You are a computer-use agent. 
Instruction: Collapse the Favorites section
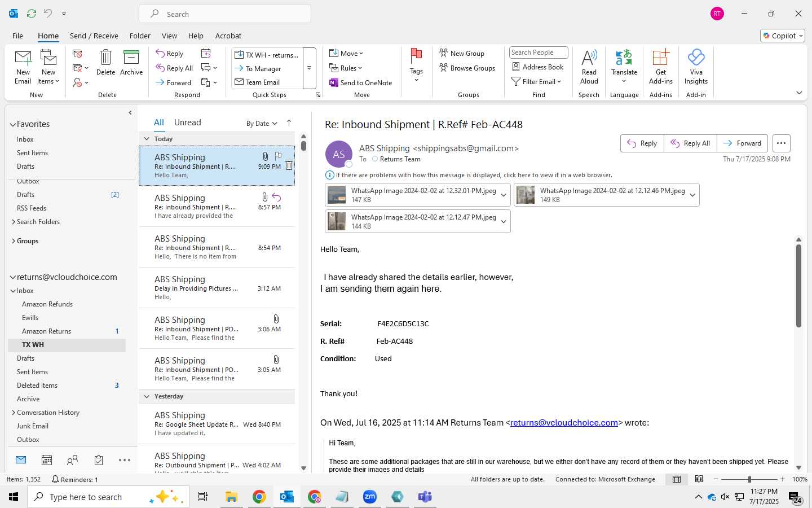point(12,124)
